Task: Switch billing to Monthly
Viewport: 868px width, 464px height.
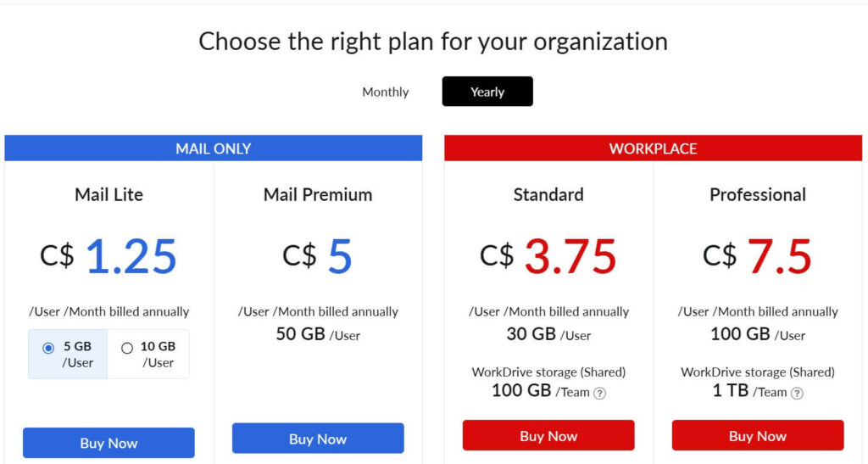Action: pyautogui.click(x=386, y=92)
